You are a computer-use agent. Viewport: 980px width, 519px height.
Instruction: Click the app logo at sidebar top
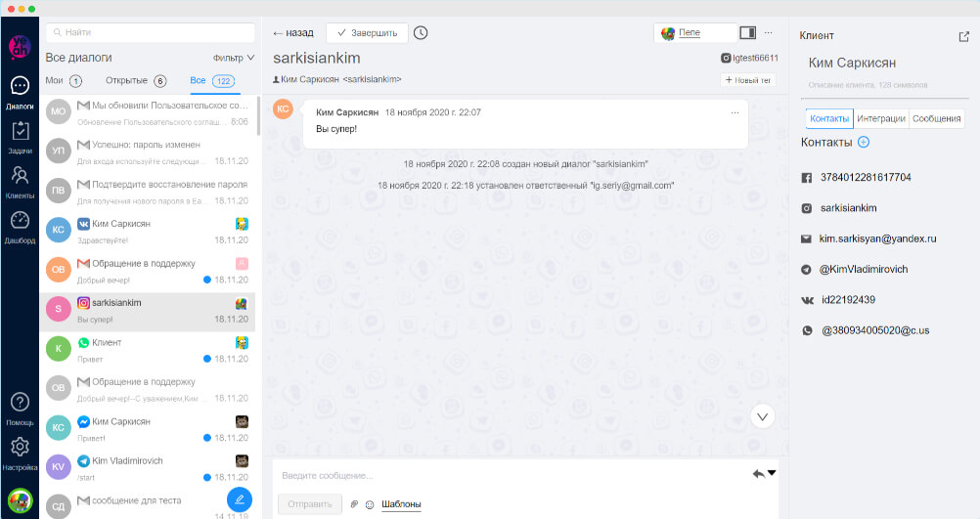click(x=20, y=46)
